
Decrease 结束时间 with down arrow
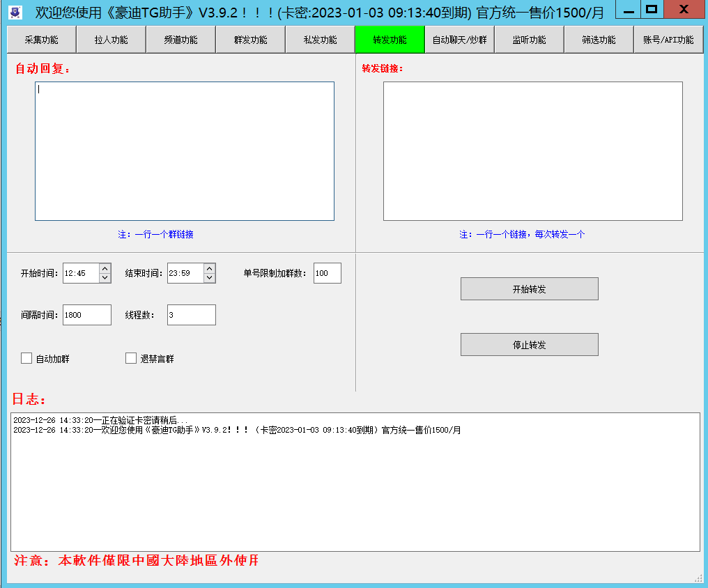[x=210, y=278]
